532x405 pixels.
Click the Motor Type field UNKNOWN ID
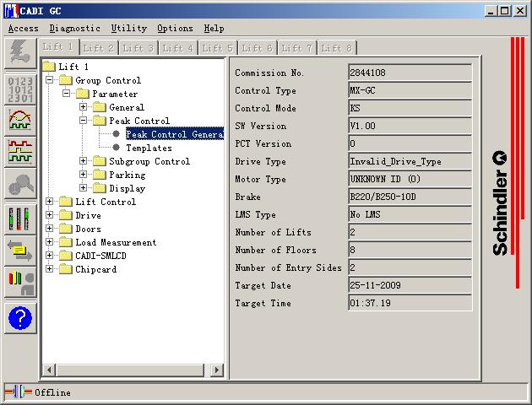[x=410, y=179]
